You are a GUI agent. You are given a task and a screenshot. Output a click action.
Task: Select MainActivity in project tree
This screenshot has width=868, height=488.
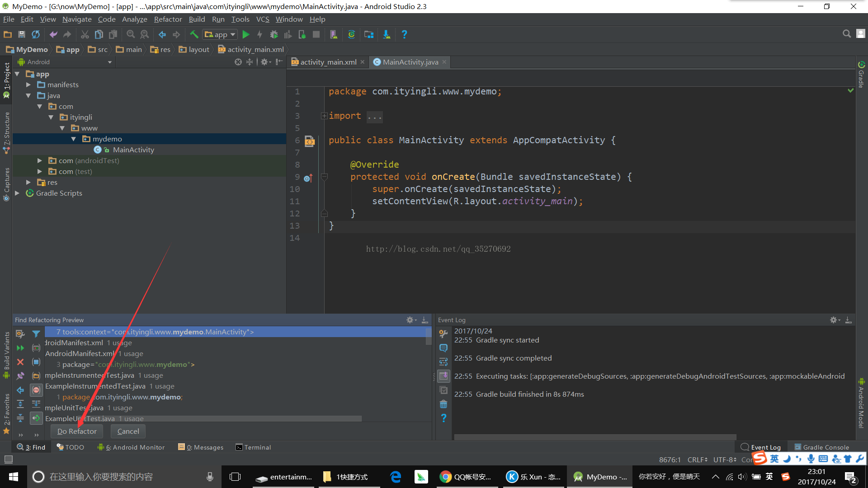133,150
